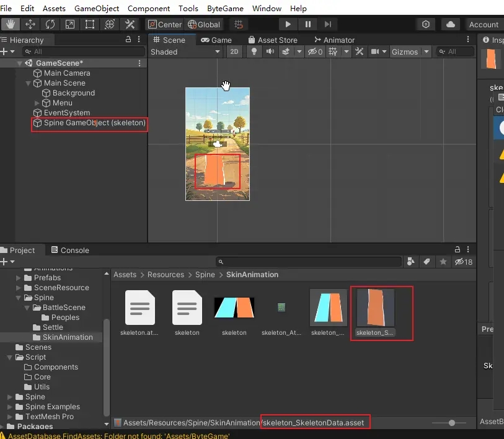Open cloud services icon

click(451, 24)
